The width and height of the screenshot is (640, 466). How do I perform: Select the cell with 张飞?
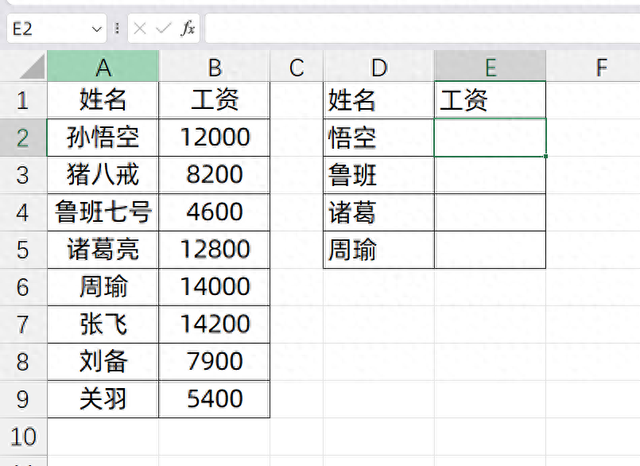pos(103,325)
